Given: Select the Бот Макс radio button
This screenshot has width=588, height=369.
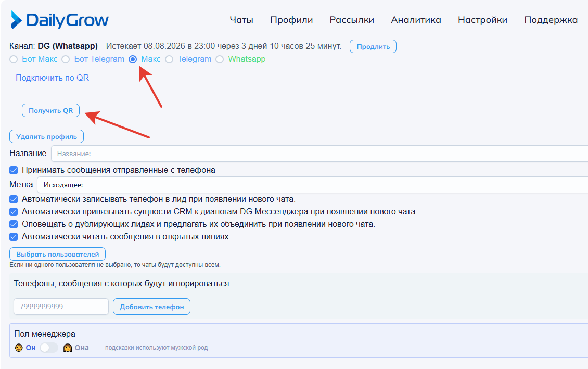Looking at the screenshot, I should tap(14, 59).
